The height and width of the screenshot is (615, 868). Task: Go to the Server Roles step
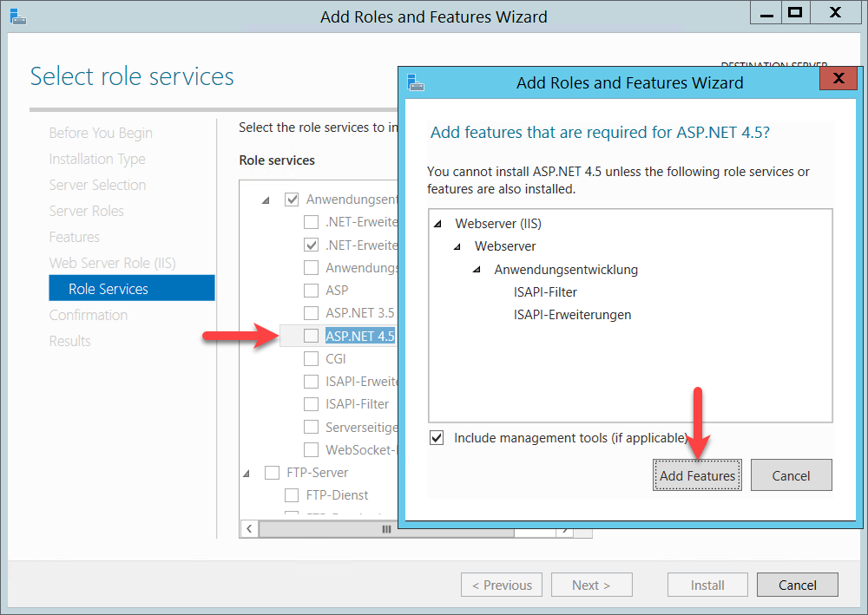[x=86, y=211]
